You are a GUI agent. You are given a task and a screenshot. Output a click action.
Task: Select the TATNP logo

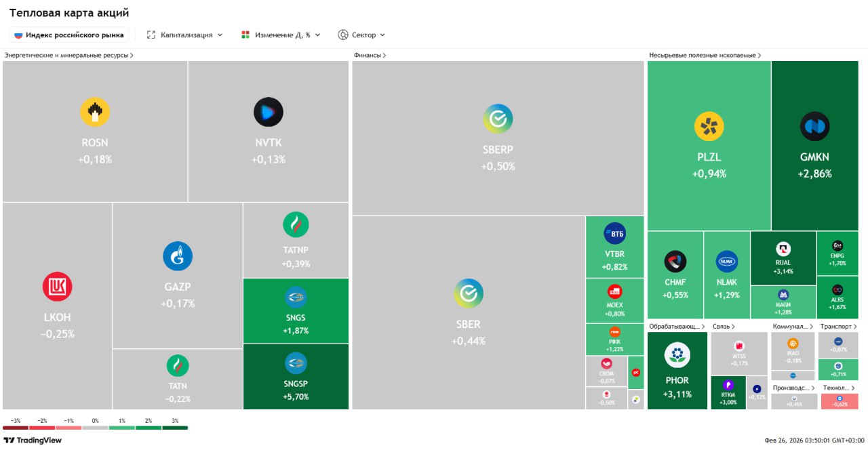tap(296, 224)
